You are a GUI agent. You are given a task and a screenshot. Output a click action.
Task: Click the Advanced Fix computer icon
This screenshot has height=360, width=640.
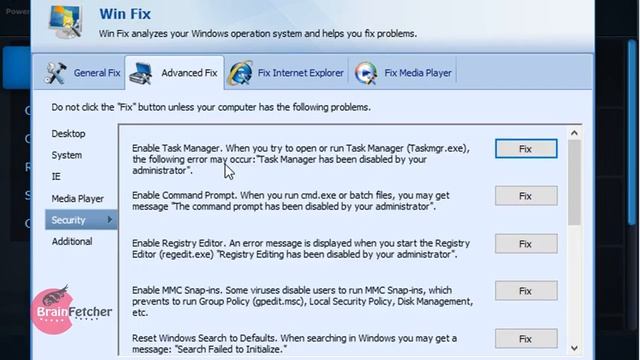(141, 73)
